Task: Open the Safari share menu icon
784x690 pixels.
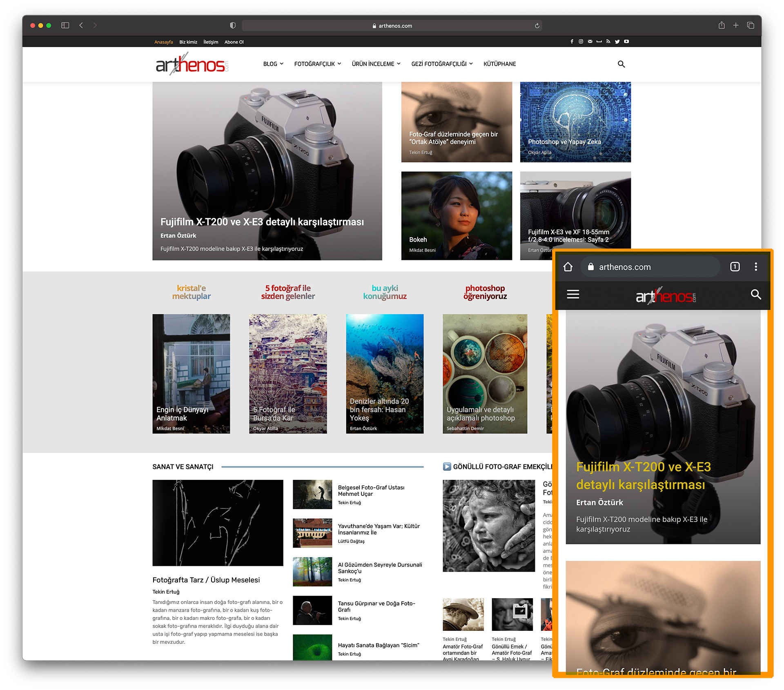Action: (722, 25)
